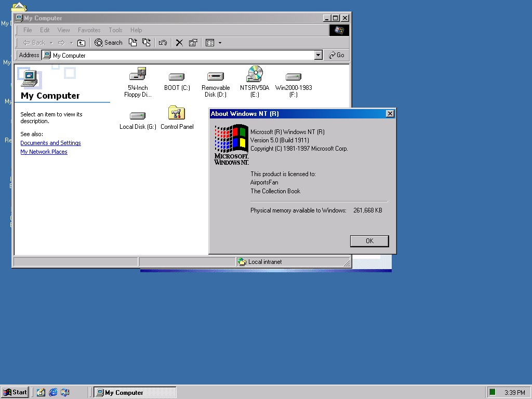Click the "261,668 KB" memory value
This screenshot has height=399, width=532.
click(x=368, y=210)
